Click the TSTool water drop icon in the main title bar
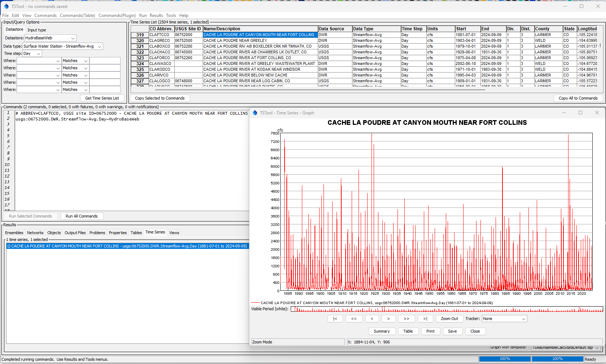This screenshot has width=606, height=364. [x=6, y=6]
